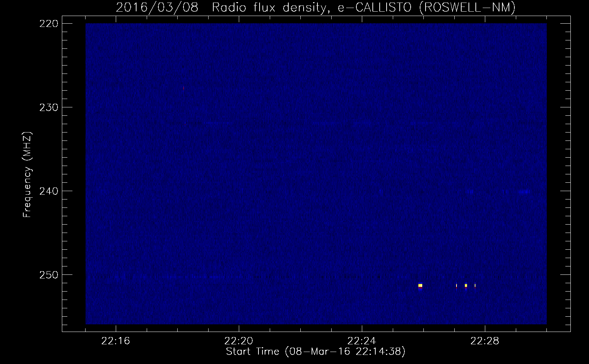Click the 240 frequency tick label

(48, 191)
